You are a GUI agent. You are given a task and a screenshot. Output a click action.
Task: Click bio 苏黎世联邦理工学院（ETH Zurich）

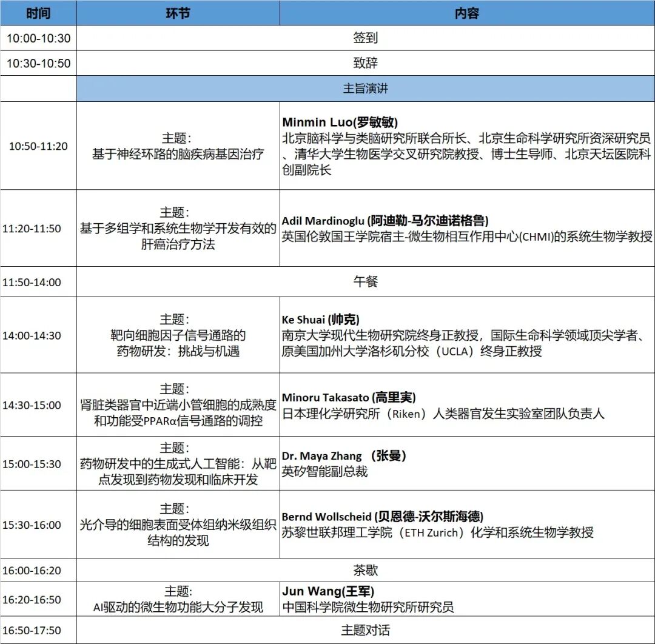(x=437, y=532)
